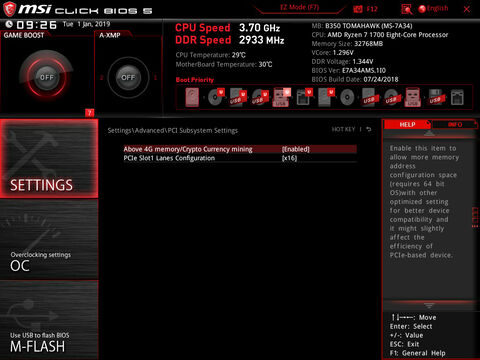Close the BIOS with the X button
The image size is (480, 360).
coord(467,9)
